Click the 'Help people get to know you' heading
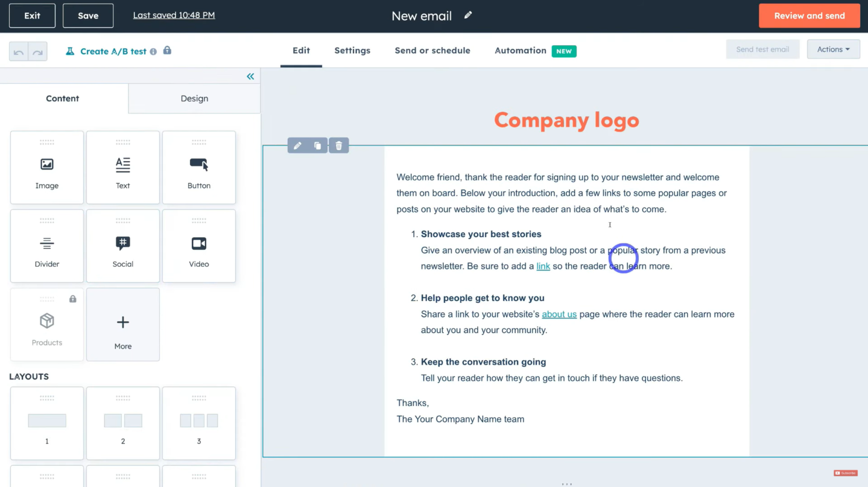 (x=483, y=298)
